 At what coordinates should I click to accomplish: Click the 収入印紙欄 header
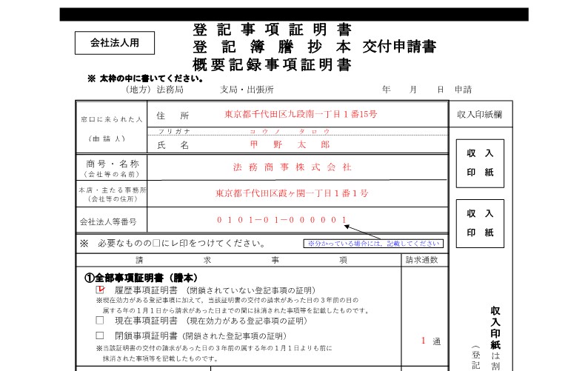[480, 115]
